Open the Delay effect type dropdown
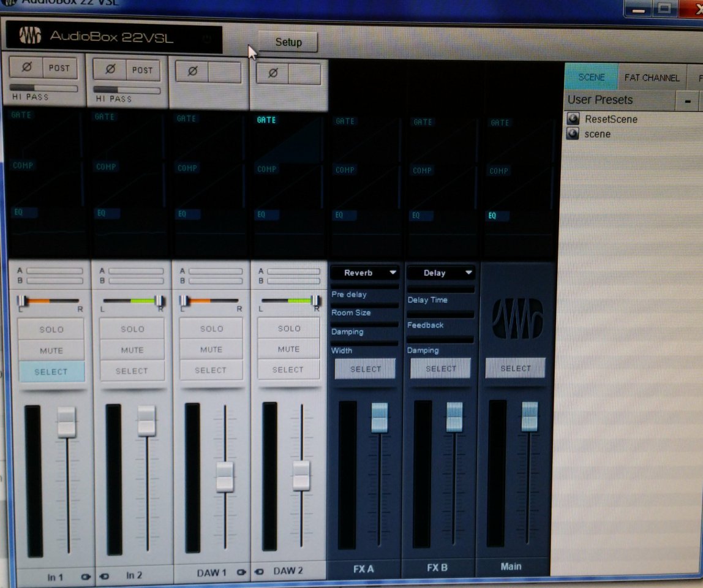The width and height of the screenshot is (703, 588). tap(441, 272)
